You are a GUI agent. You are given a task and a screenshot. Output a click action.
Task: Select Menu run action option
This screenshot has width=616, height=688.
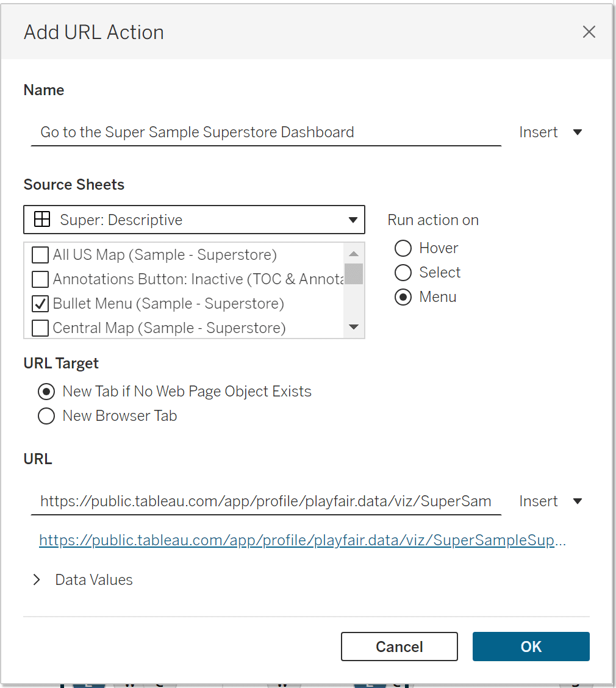(403, 297)
